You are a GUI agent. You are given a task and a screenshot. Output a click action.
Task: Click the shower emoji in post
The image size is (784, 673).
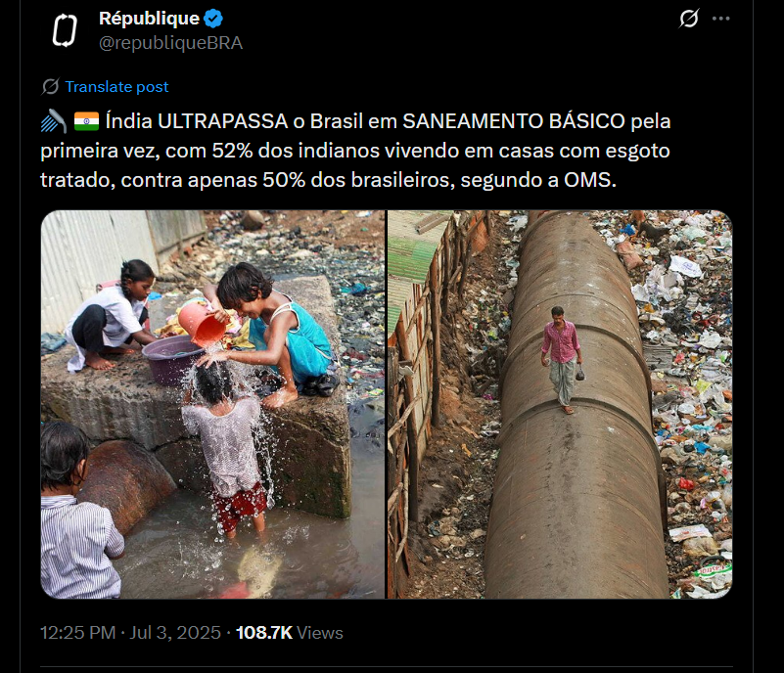54,121
